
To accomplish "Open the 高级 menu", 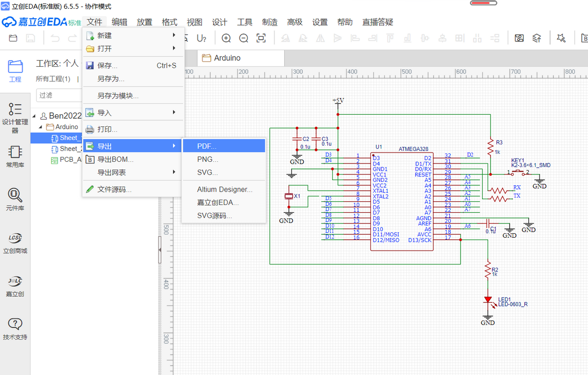I will (294, 22).
